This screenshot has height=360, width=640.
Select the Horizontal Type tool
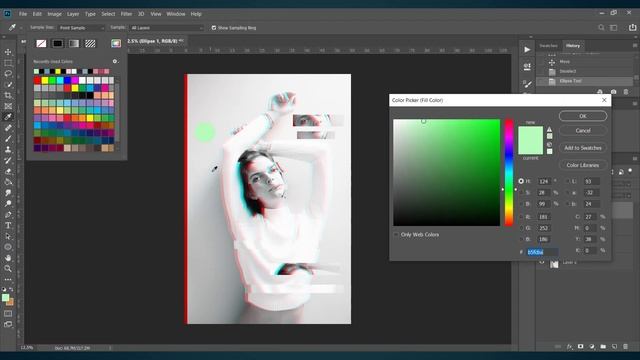point(8,225)
